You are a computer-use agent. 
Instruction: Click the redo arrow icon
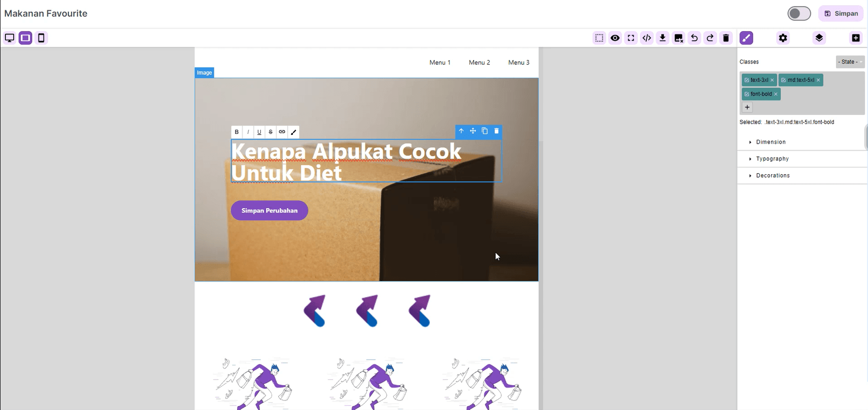pos(710,38)
